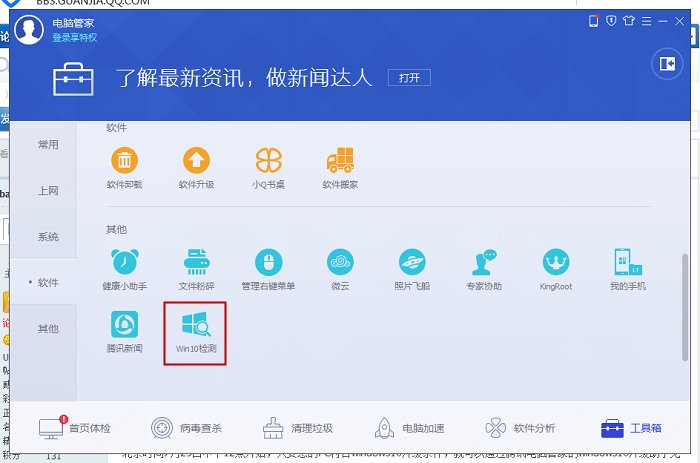The image size is (700, 463).
Task: Launch the 微云 cloud tool
Action: 340,263
